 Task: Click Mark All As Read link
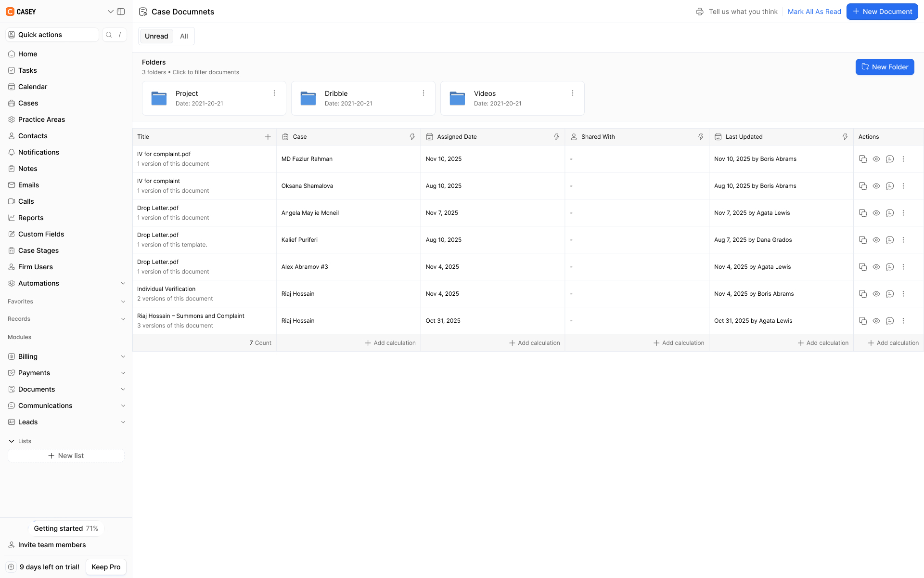(814, 12)
